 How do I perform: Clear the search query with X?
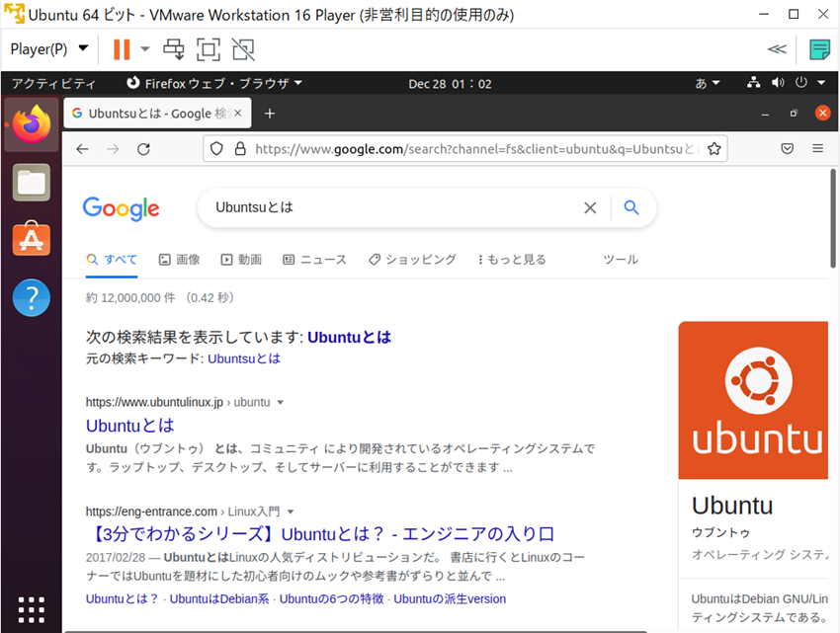[590, 207]
